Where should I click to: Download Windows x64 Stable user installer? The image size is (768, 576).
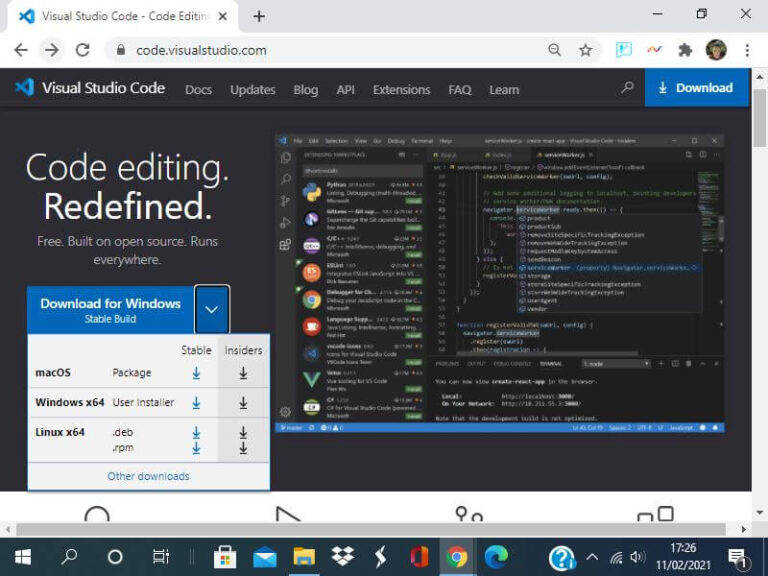tap(196, 403)
